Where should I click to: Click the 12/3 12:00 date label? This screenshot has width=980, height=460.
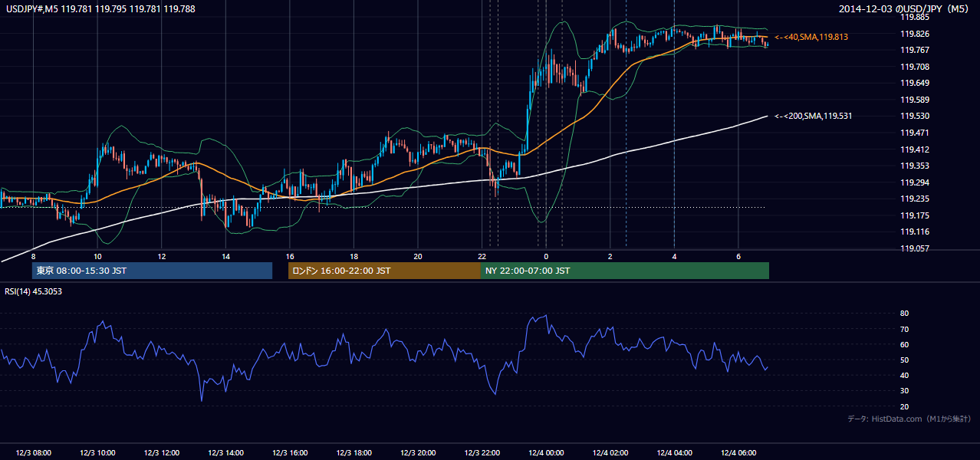[x=161, y=453]
